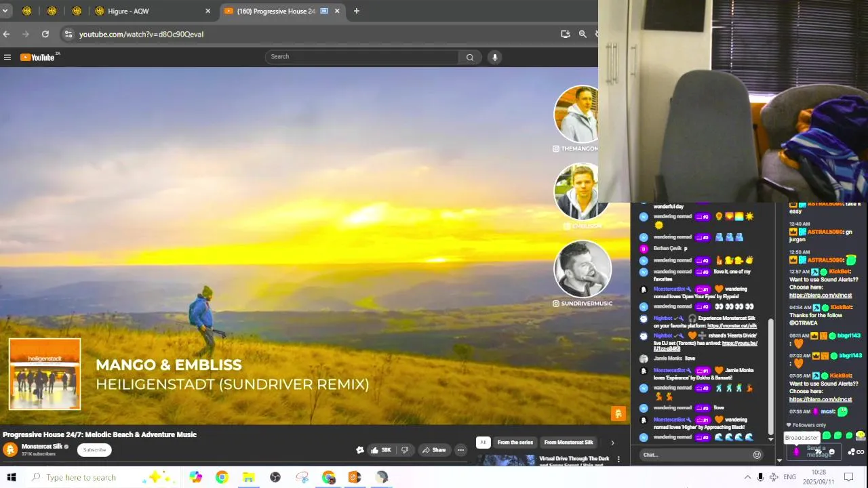Open the zoom magnifier icon in address bar
This screenshot has height=488, width=868.
(x=583, y=34)
